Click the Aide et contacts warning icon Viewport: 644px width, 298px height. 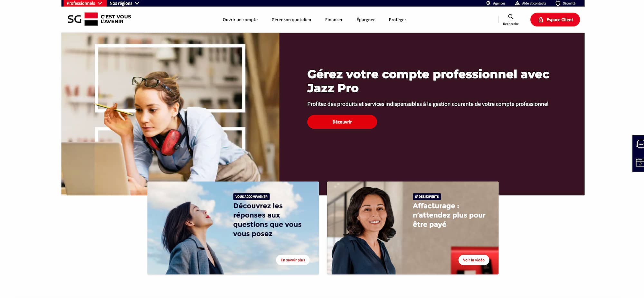(x=517, y=3)
